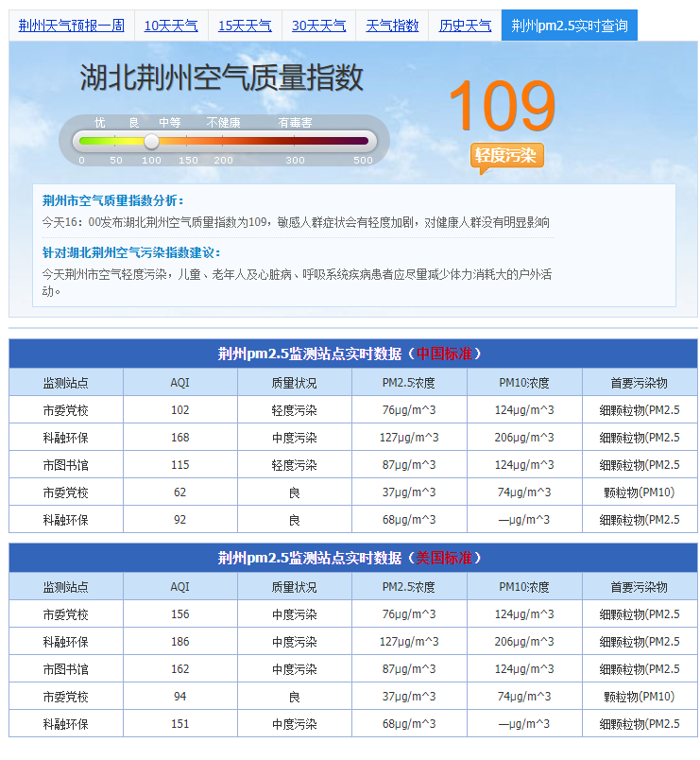Click the 质量状况 column header in the 中国标准 table
The image size is (700, 760).
tap(295, 383)
